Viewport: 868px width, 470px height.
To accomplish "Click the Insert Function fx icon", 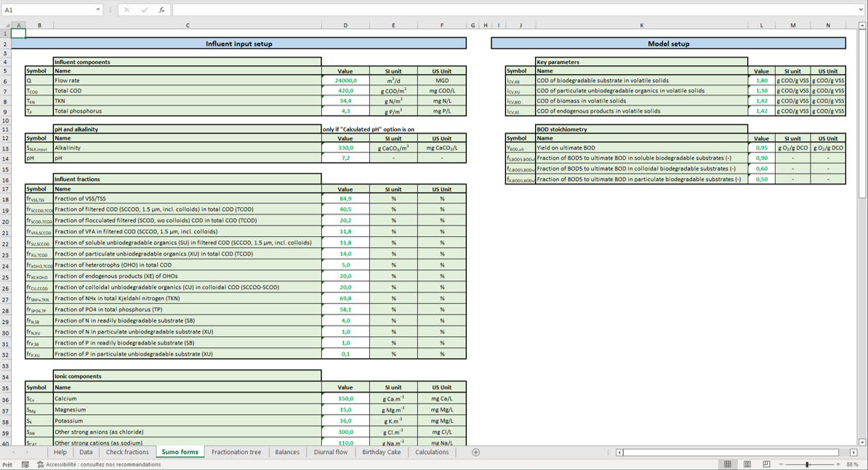I will [x=161, y=10].
